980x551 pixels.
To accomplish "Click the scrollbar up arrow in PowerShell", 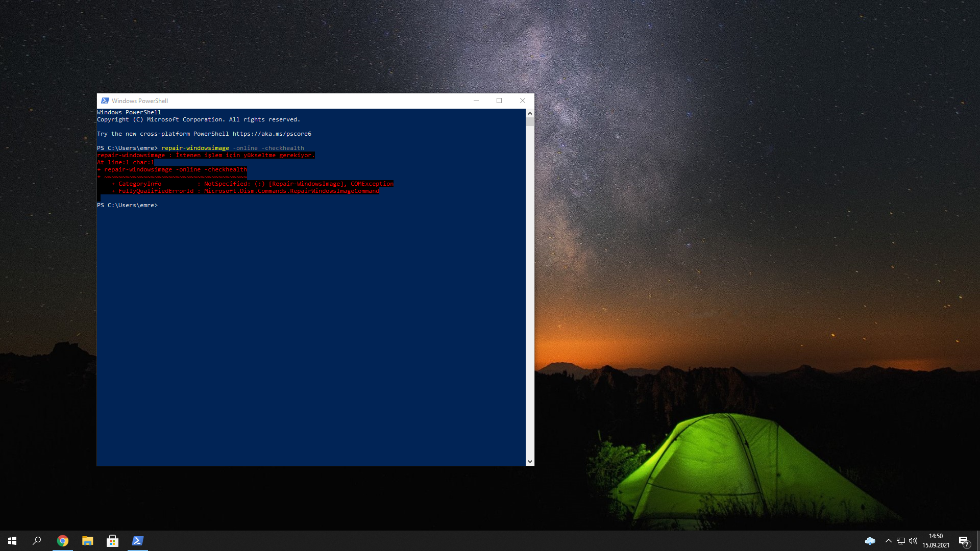I will (x=530, y=113).
